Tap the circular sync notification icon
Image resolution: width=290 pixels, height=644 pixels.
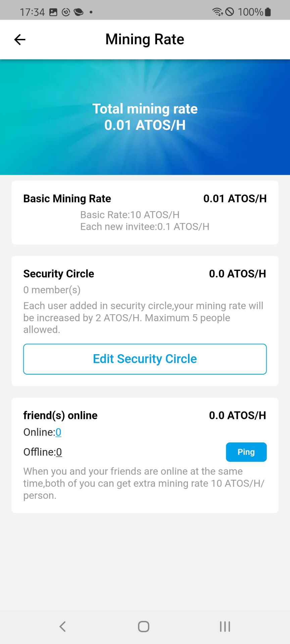pos(66,12)
